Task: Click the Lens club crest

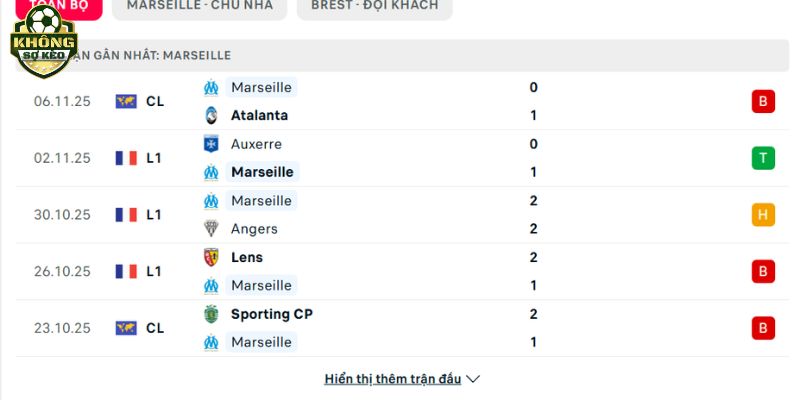Action: (211, 257)
